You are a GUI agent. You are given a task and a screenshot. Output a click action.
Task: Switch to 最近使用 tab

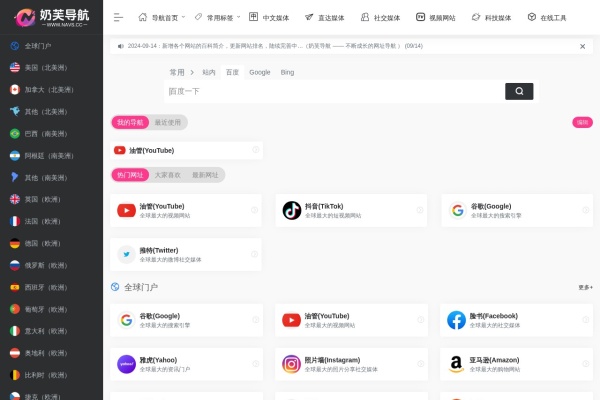(168, 122)
